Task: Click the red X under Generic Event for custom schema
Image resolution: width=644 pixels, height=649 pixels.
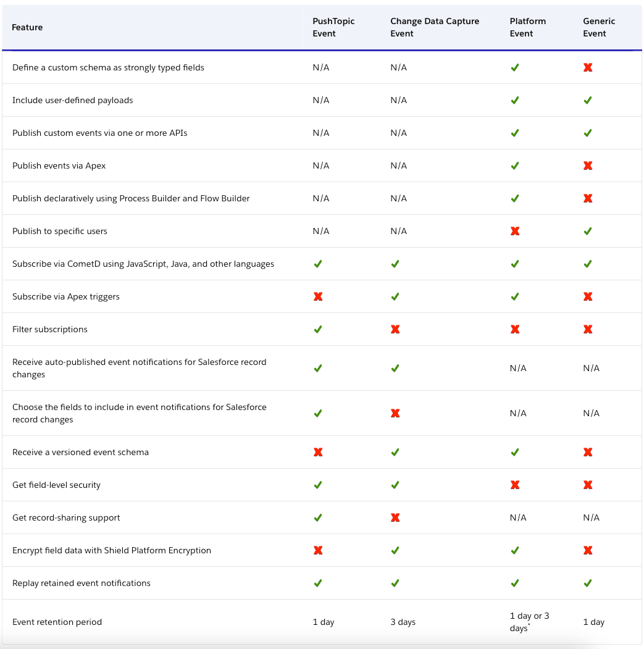Action: pos(587,67)
